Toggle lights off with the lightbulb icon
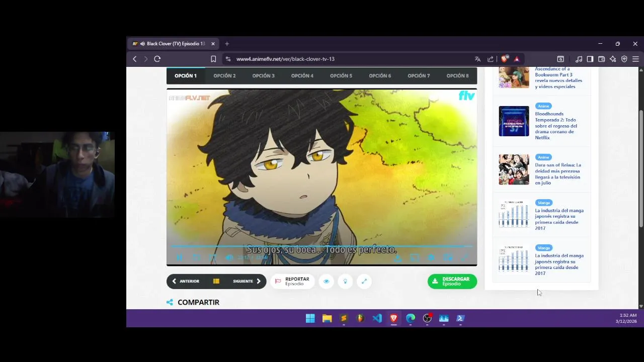 [345, 281]
